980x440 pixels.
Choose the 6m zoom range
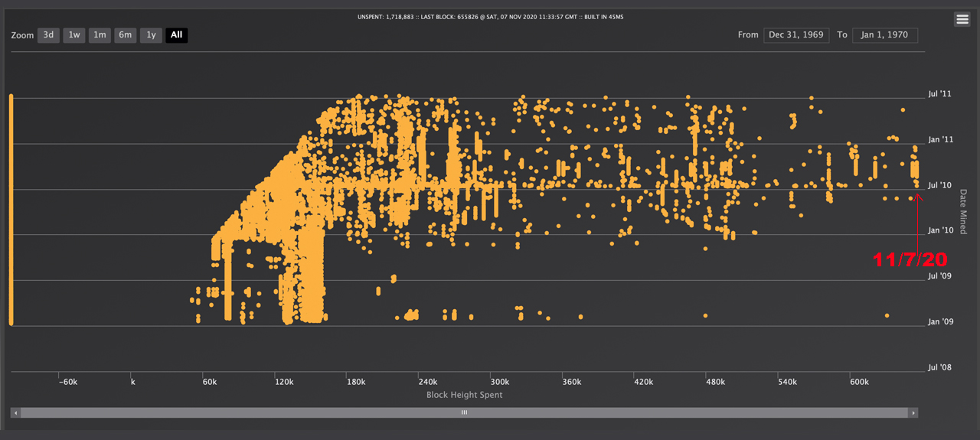[x=126, y=35]
